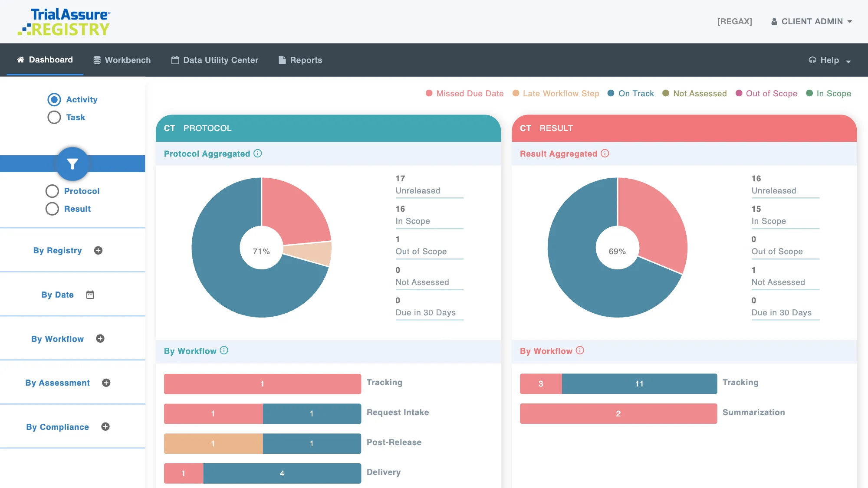
Task: Open the CLIENT ADMIN dropdown arrow
Action: click(x=850, y=22)
